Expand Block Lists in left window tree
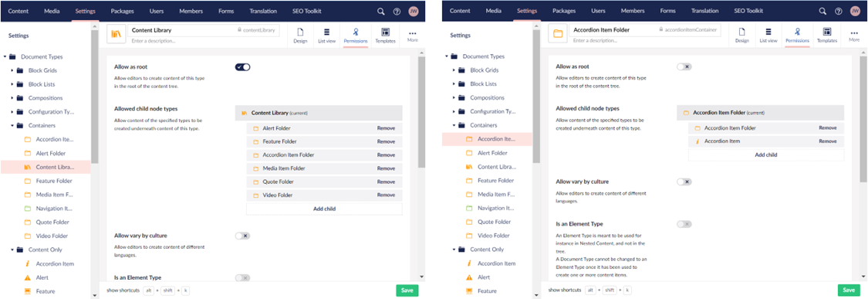 (x=12, y=84)
